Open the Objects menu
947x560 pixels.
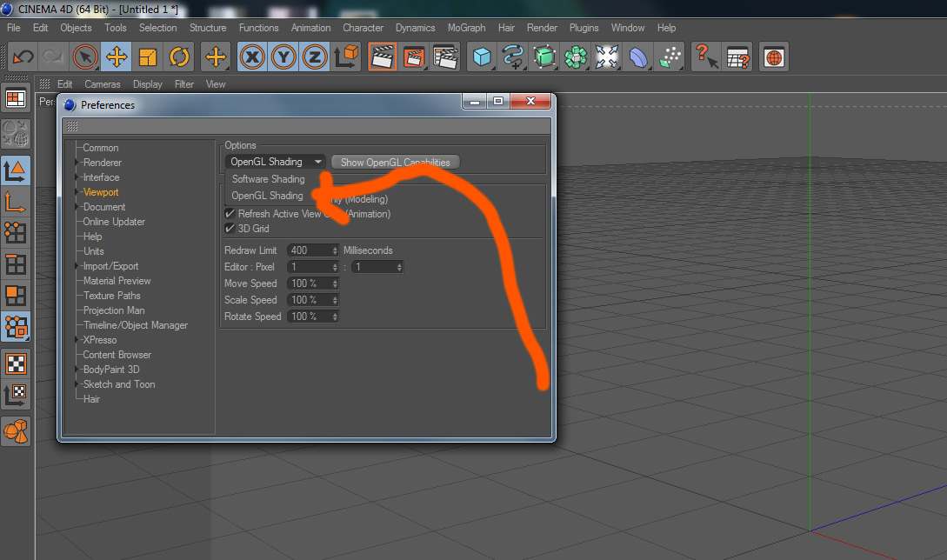pos(77,28)
